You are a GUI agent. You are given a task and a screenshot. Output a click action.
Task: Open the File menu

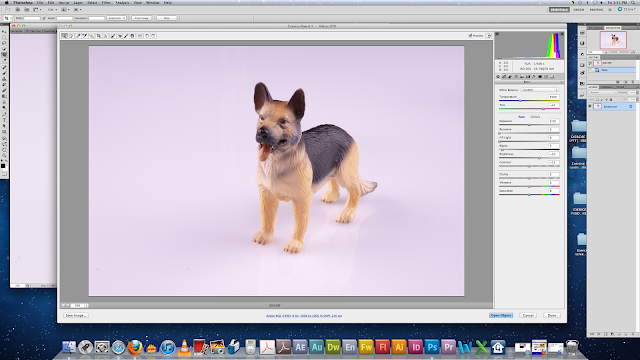tap(40, 2)
